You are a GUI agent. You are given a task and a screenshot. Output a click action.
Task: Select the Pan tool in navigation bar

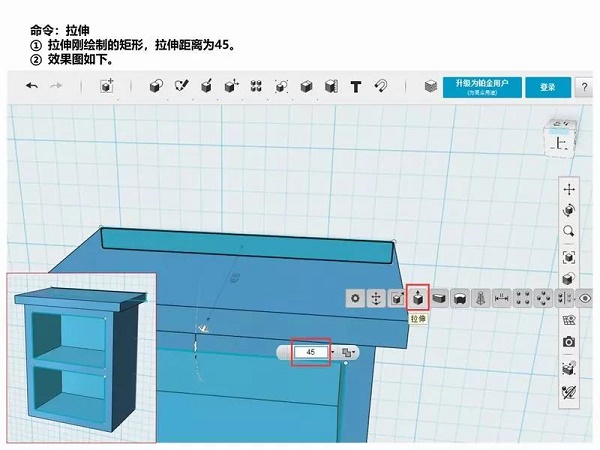point(569,188)
